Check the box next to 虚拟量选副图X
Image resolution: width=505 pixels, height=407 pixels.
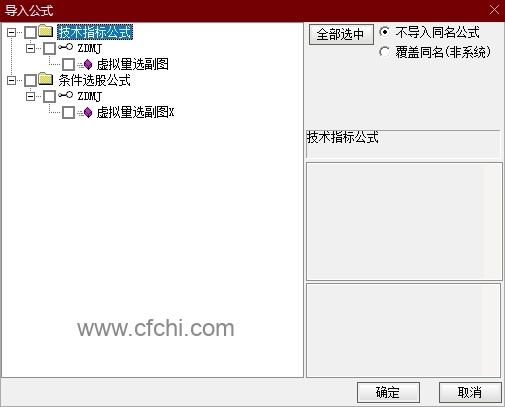[x=68, y=113]
